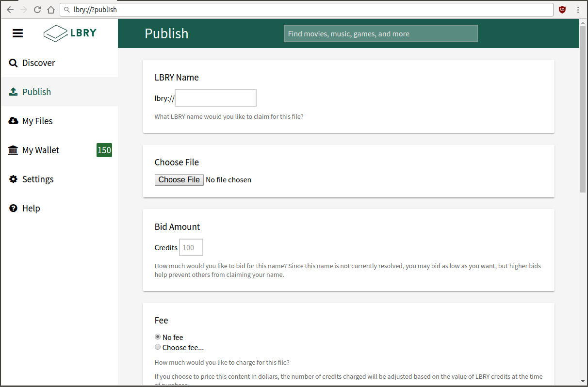Click the Settings gear icon
The image size is (588, 387).
click(x=13, y=179)
